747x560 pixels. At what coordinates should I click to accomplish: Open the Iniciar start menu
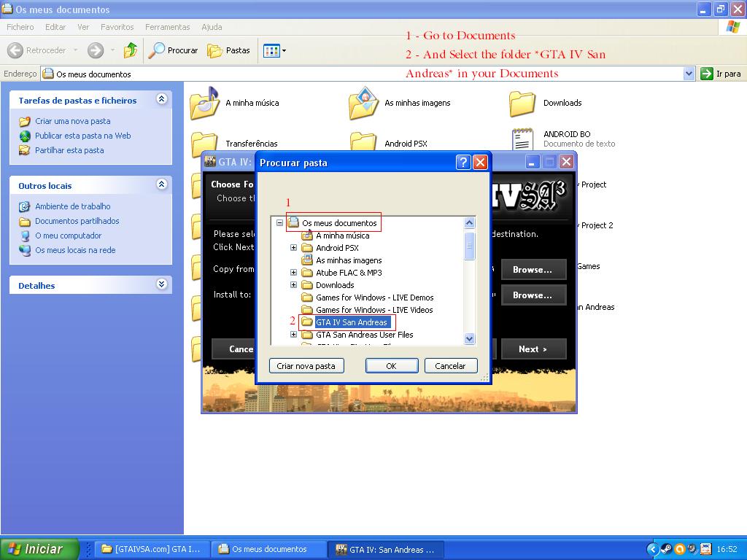[39, 549]
